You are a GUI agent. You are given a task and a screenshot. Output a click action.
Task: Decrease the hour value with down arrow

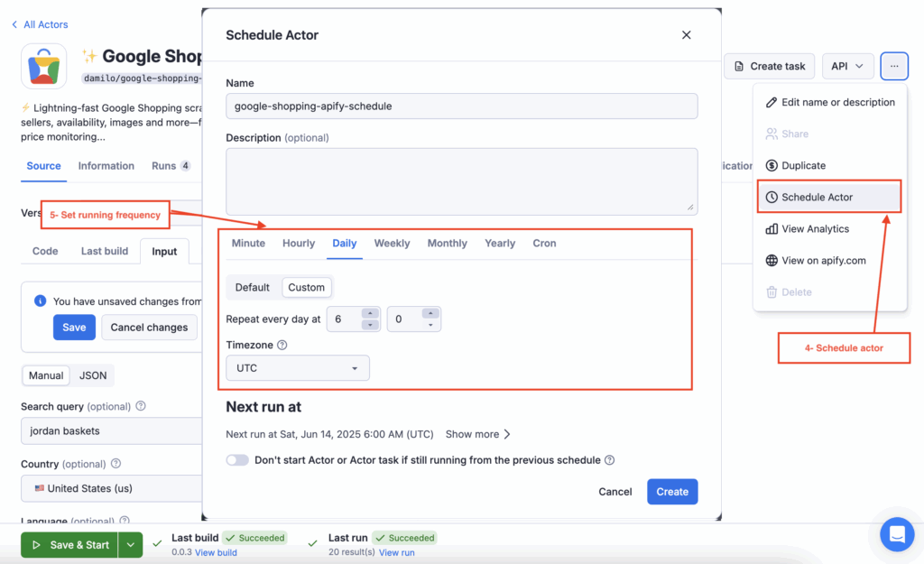click(x=370, y=325)
